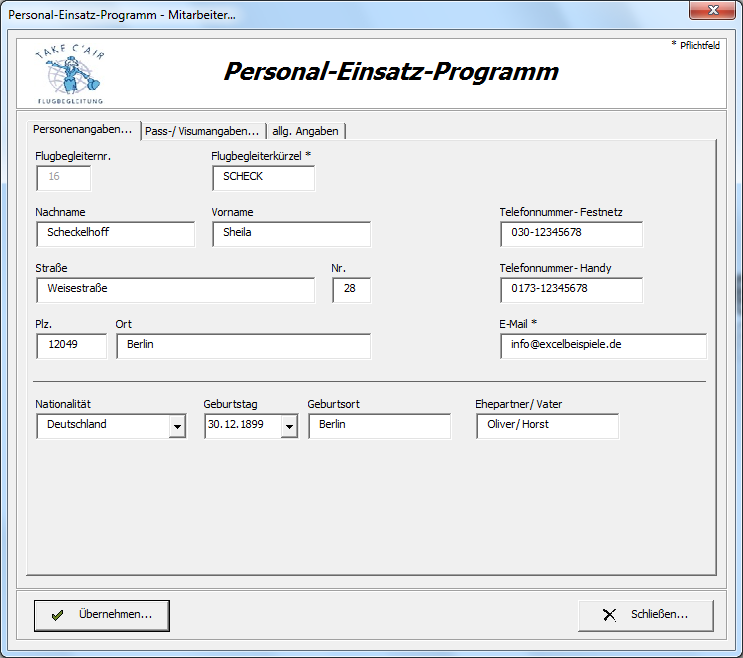Focus the Vorname field with Sheila
The height and width of the screenshot is (658, 743).
pos(291,233)
